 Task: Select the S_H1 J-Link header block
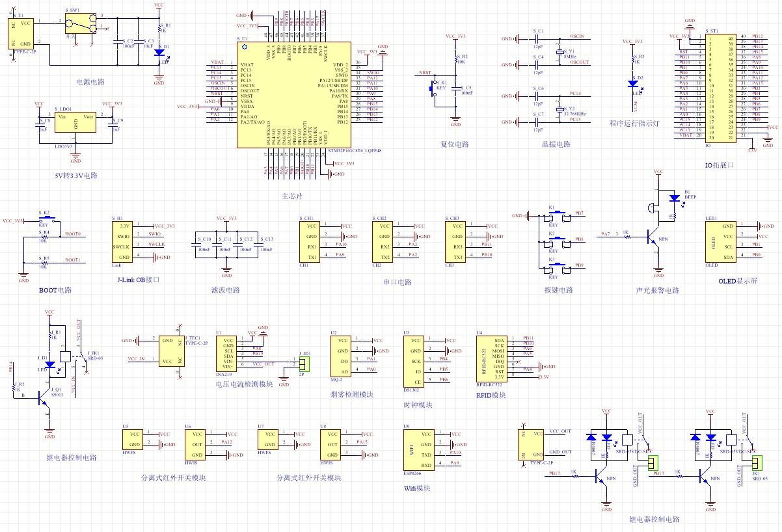click(x=123, y=241)
